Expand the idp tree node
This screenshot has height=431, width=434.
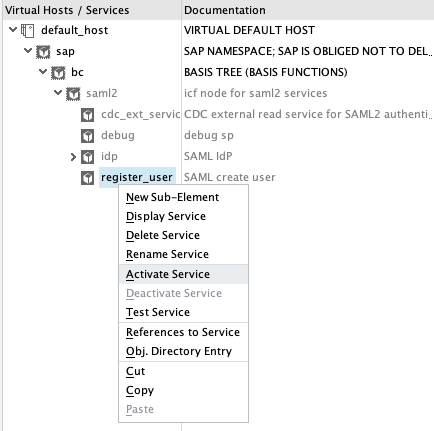click(x=73, y=157)
